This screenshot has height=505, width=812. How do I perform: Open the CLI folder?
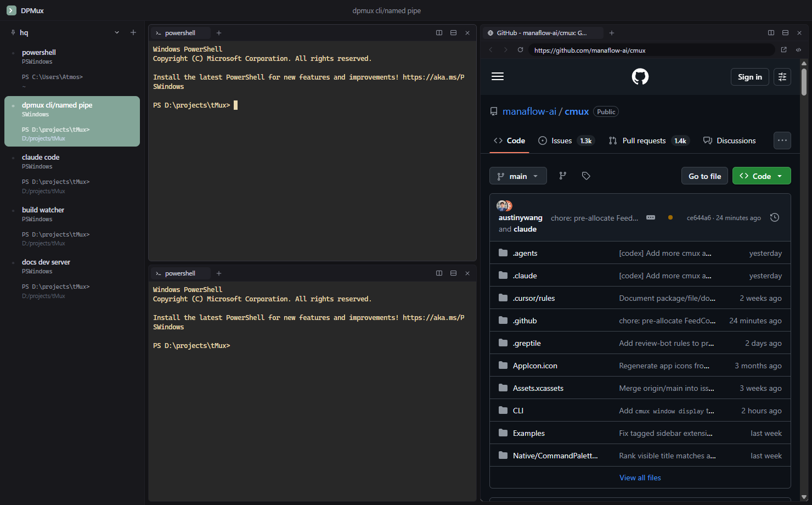518,411
